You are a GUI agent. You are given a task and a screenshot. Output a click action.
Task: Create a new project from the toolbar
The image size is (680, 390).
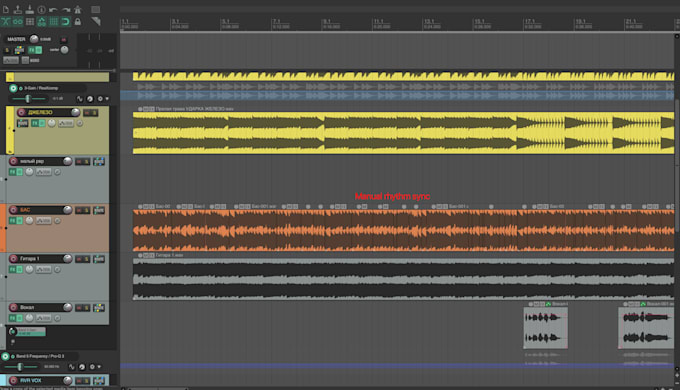coord(6,9)
